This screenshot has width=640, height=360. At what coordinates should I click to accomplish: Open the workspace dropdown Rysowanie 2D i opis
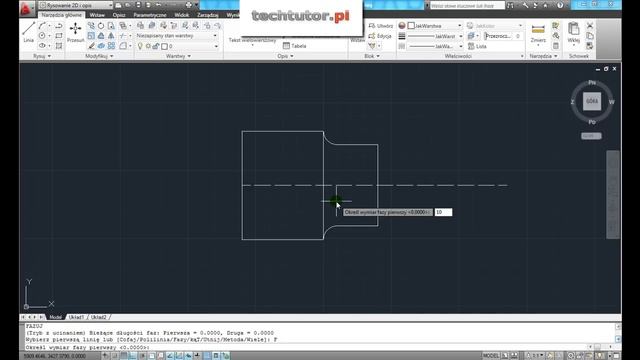pos(76,5)
